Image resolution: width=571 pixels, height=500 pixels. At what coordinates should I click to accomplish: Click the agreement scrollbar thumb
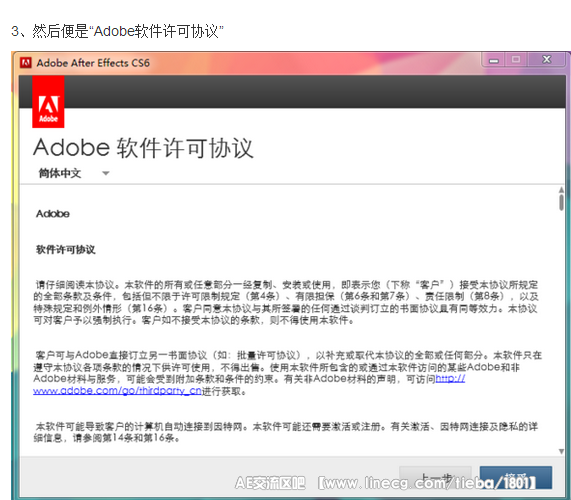point(561,202)
